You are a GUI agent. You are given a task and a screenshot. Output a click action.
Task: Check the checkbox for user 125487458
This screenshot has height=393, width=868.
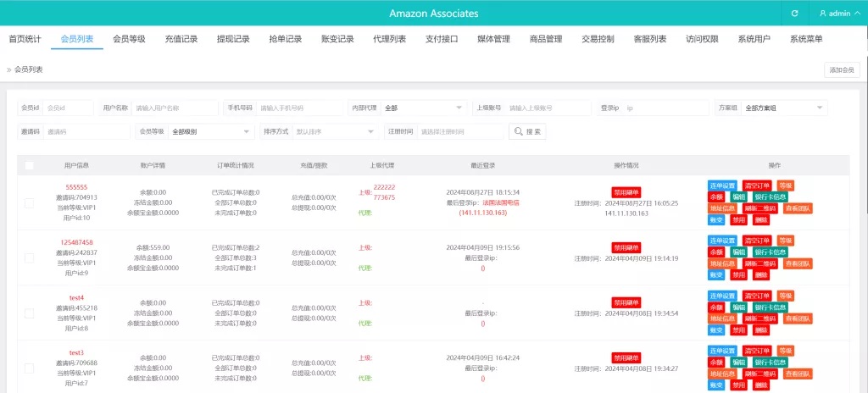click(30, 257)
